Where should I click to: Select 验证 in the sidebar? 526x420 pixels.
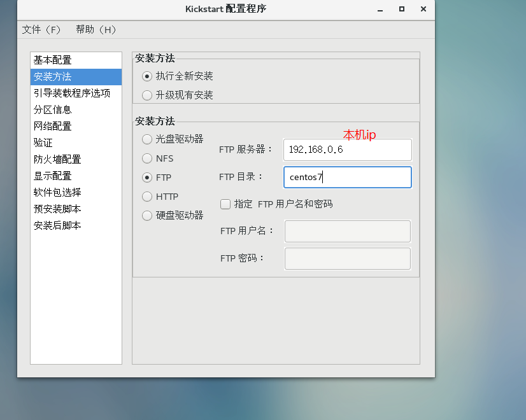click(76, 143)
